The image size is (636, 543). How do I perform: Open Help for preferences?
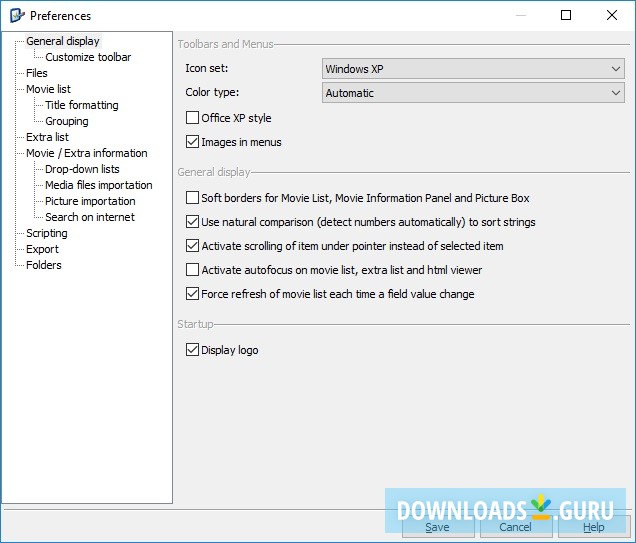[593, 527]
